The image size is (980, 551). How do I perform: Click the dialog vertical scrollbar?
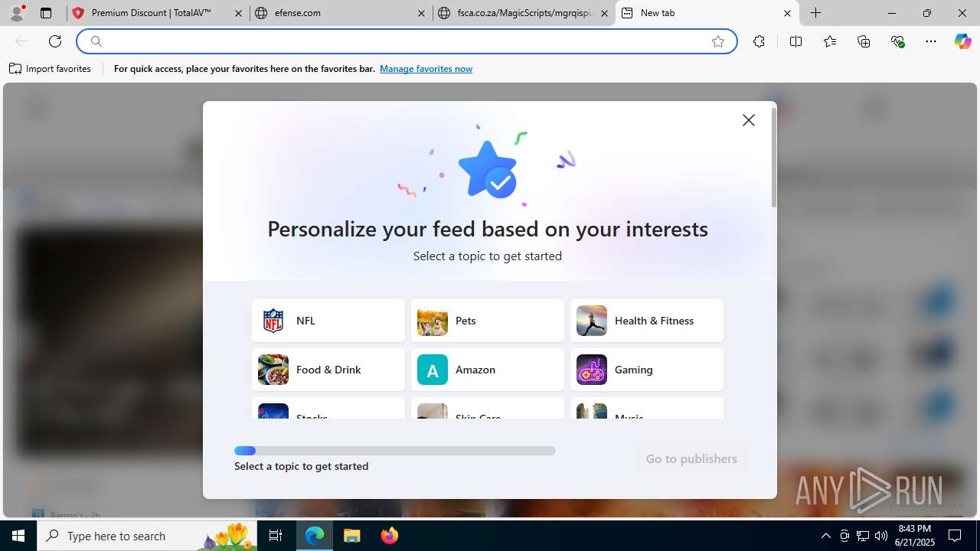pyautogui.click(x=774, y=157)
